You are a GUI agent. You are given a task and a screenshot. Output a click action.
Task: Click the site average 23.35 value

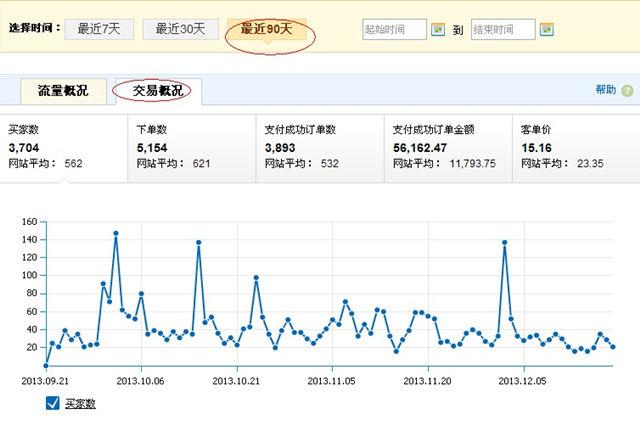point(590,164)
